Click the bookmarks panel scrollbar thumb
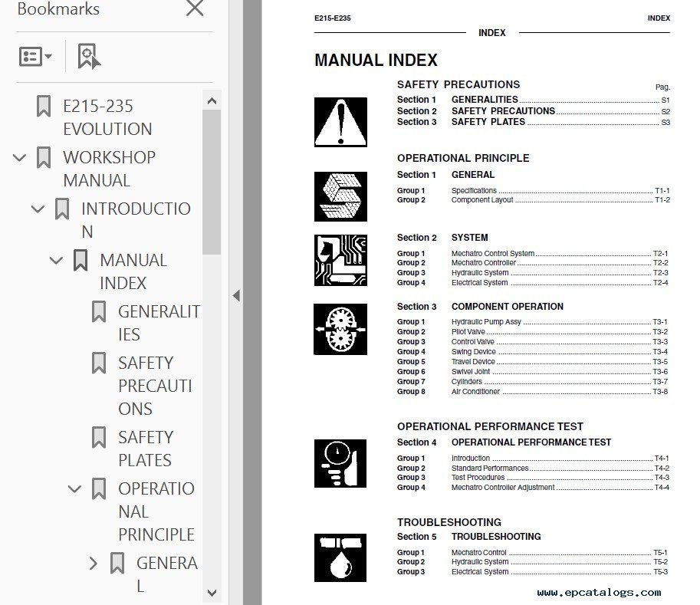 (x=212, y=182)
